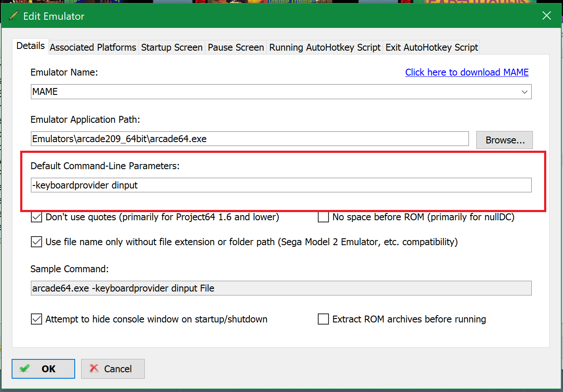Enable 'Extract ROM archives before running' checkbox
Image resolution: width=563 pixels, height=392 pixels.
click(x=323, y=319)
